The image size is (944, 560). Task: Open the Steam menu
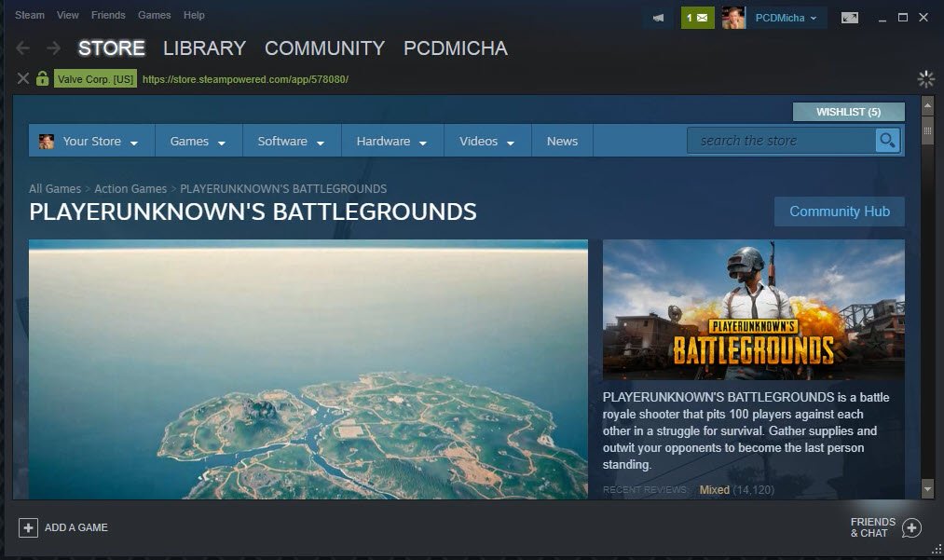30,15
